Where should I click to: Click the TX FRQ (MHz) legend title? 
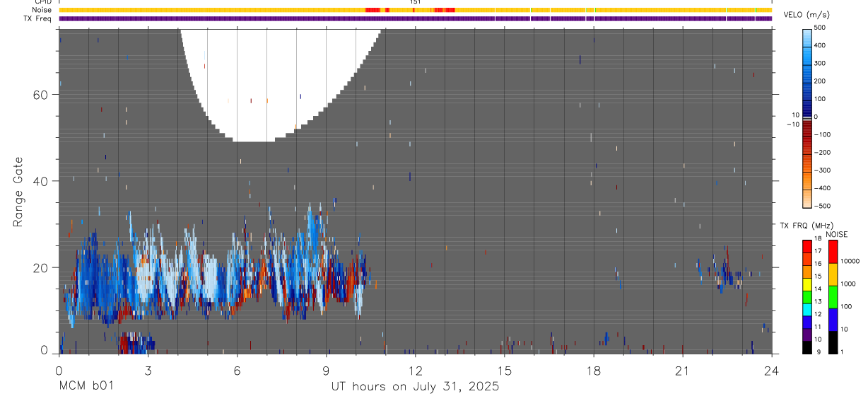(806, 226)
